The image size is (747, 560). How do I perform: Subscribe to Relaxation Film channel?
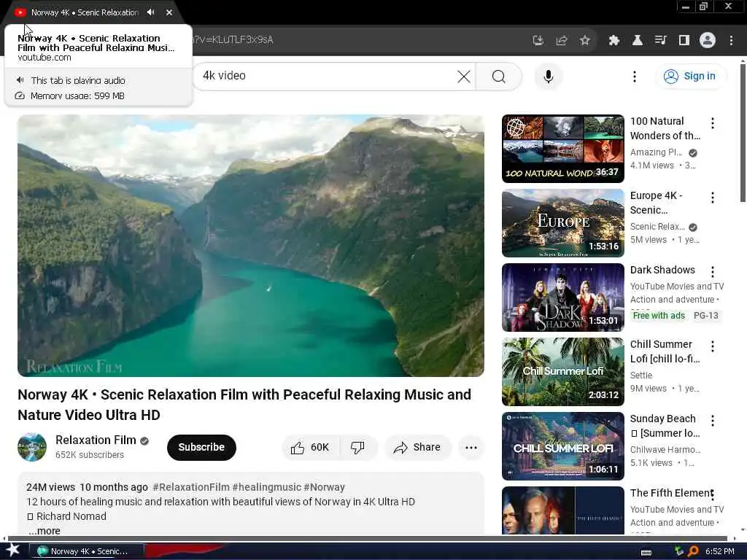(201, 447)
